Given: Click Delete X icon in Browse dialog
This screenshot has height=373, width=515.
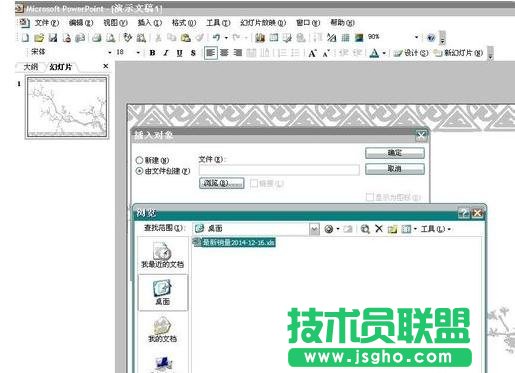Looking at the screenshot, I should coord(379,229).
